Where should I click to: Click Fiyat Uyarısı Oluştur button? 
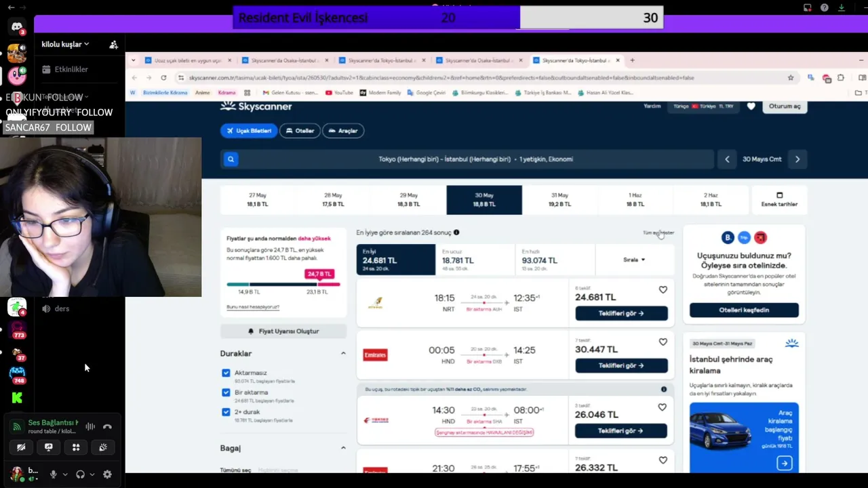pos(283,331)
